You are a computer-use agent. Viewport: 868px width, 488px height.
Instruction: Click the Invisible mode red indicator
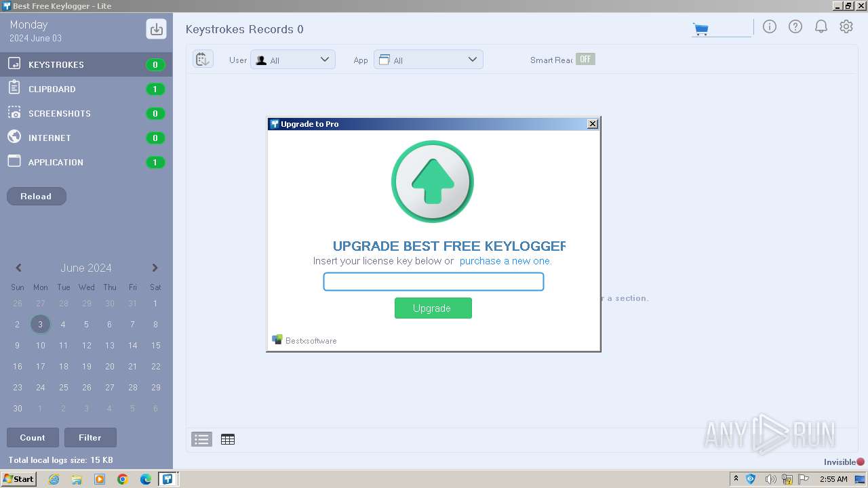pos(861,462)
